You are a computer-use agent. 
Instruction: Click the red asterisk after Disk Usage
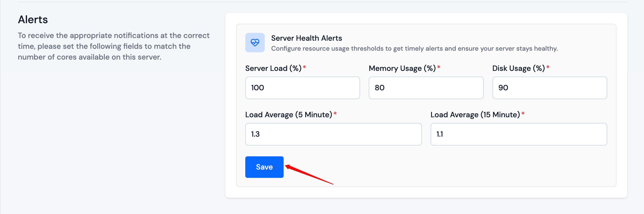(548, 67)
